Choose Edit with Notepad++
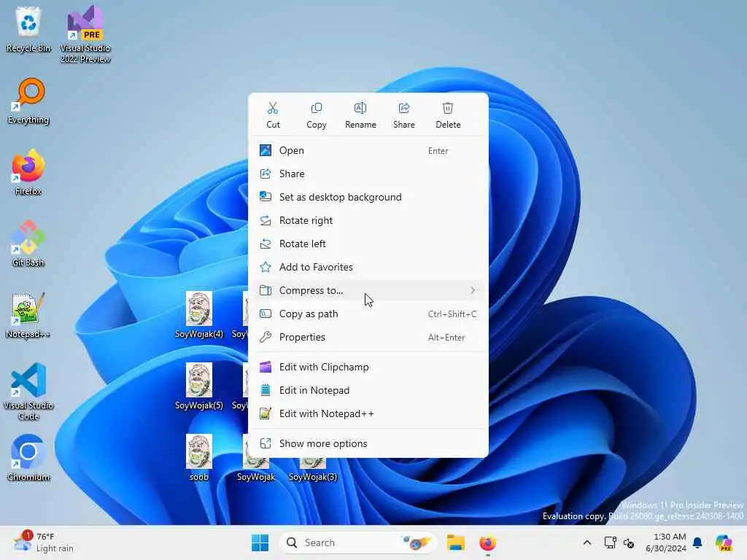Screen dimensions: 747x560 click(x=368, y=414)
